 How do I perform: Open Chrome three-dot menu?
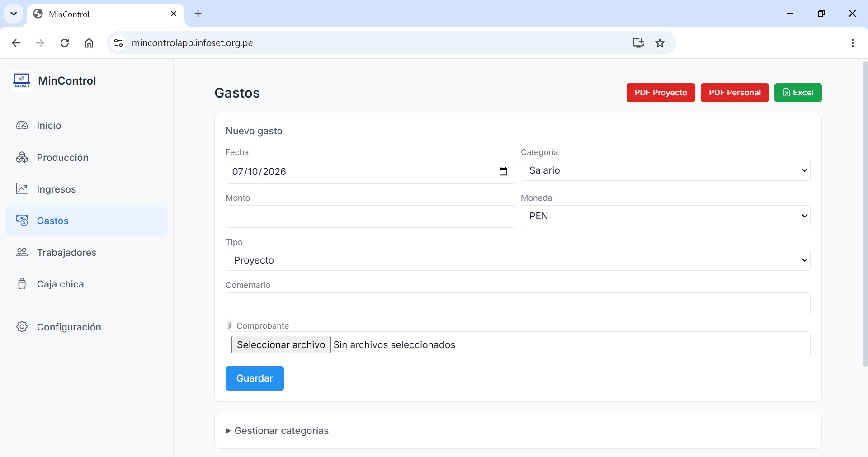tap(852, 43)
